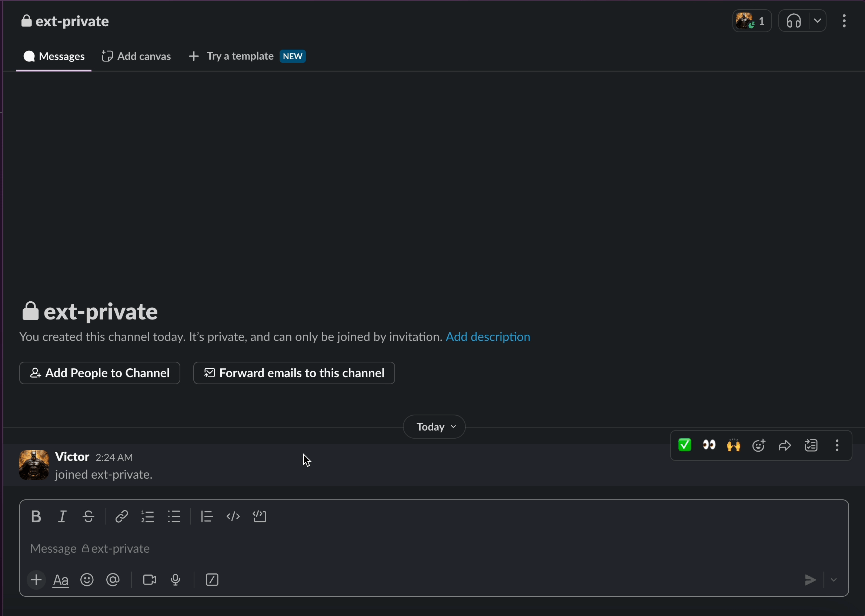This screenshot has height=616, width=865.
Task: Open the Today date dropdown
Action: (x=434, y=427)
